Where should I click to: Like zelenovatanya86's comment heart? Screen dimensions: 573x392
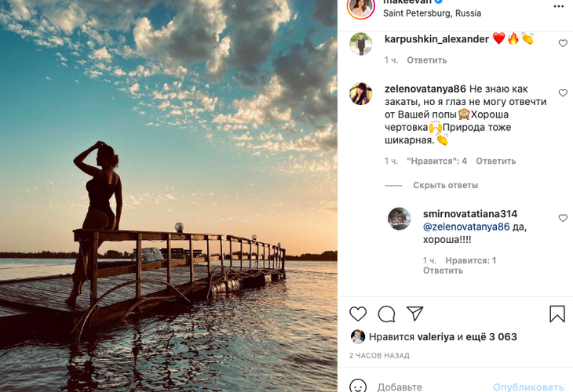point(563,93)
